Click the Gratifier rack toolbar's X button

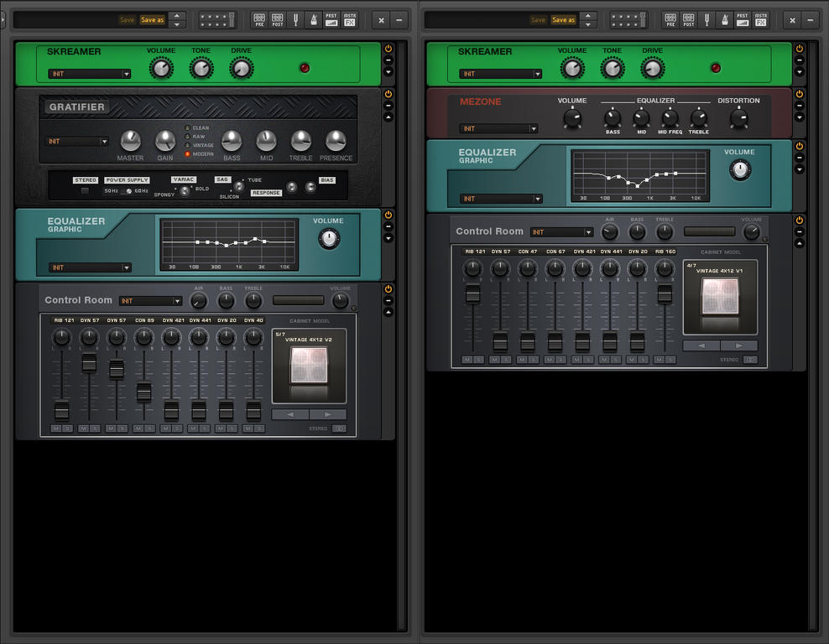(381, 20)
